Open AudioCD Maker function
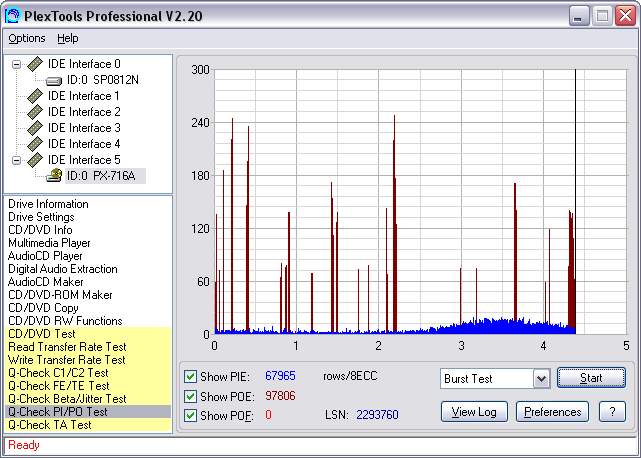 tap(46, 282)
